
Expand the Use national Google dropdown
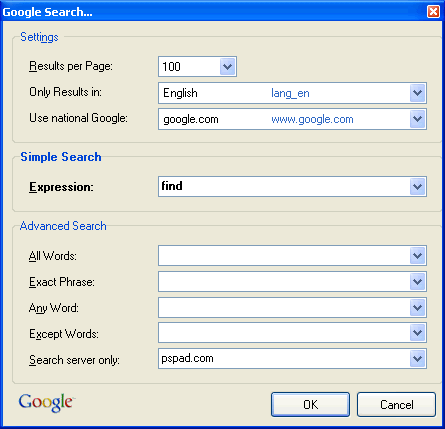click(x=417, y=119)
